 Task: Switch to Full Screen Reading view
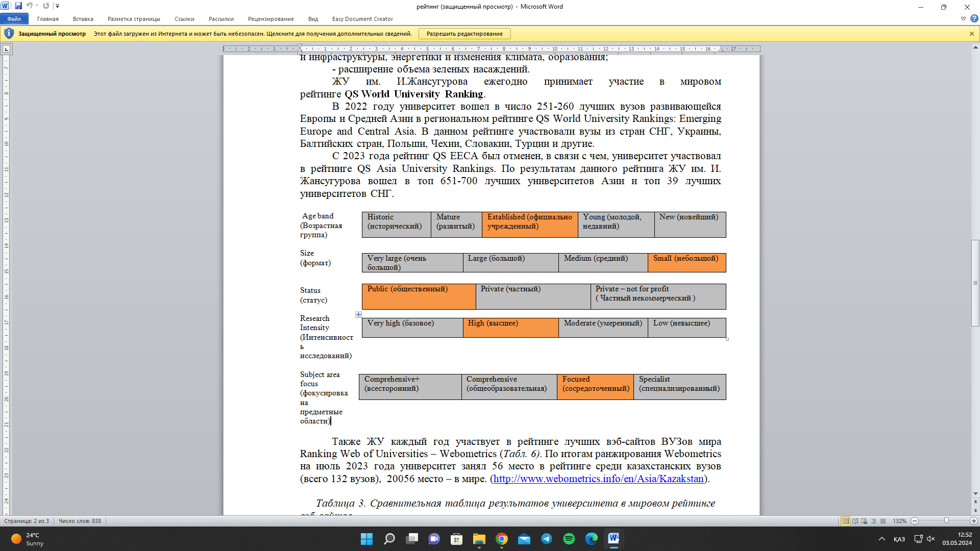click(855, 521)
